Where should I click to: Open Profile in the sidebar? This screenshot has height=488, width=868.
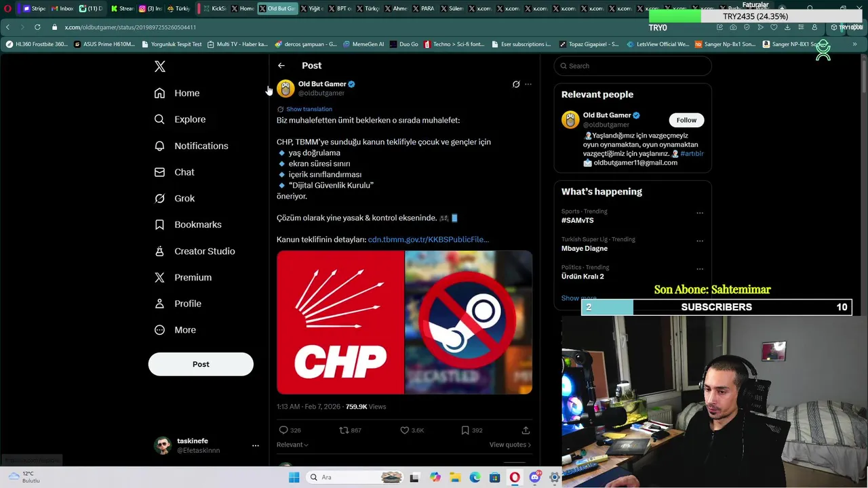[x=178, y=304]
